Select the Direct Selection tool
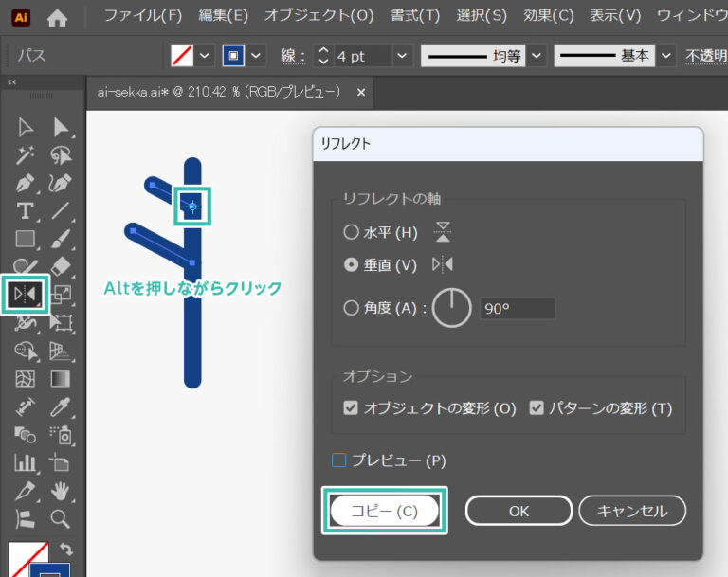 pos(61,127)
